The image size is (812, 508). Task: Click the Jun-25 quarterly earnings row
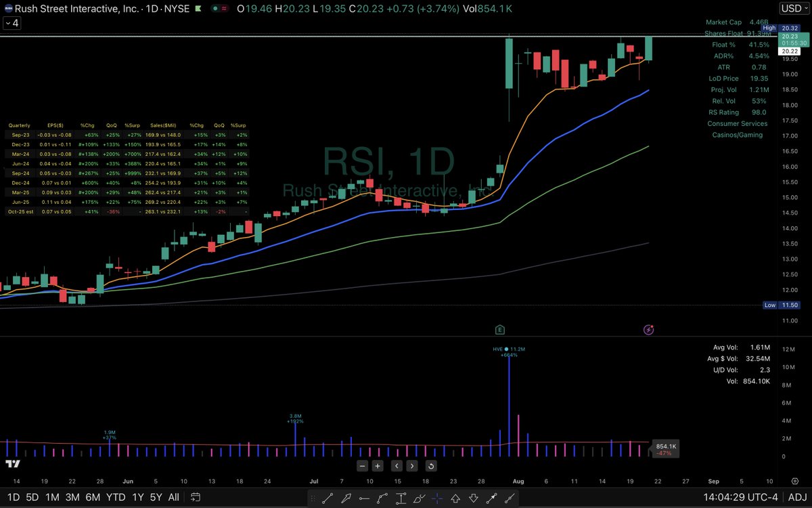[127, 201]
